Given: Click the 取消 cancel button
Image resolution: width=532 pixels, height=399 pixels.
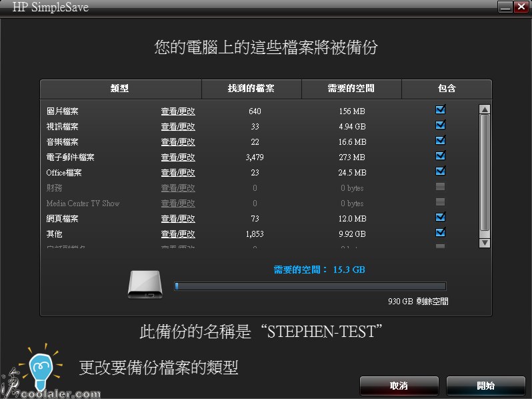Looking at the screenshot, I should (399, 386).
